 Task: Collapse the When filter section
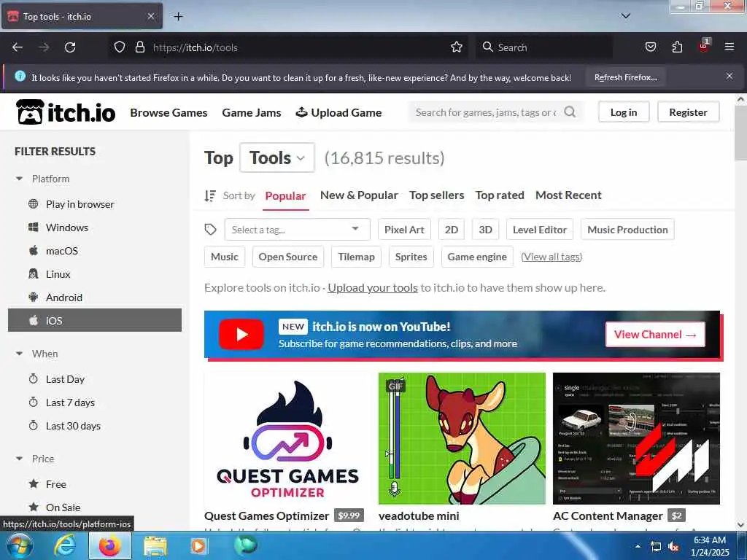(36, 354)
